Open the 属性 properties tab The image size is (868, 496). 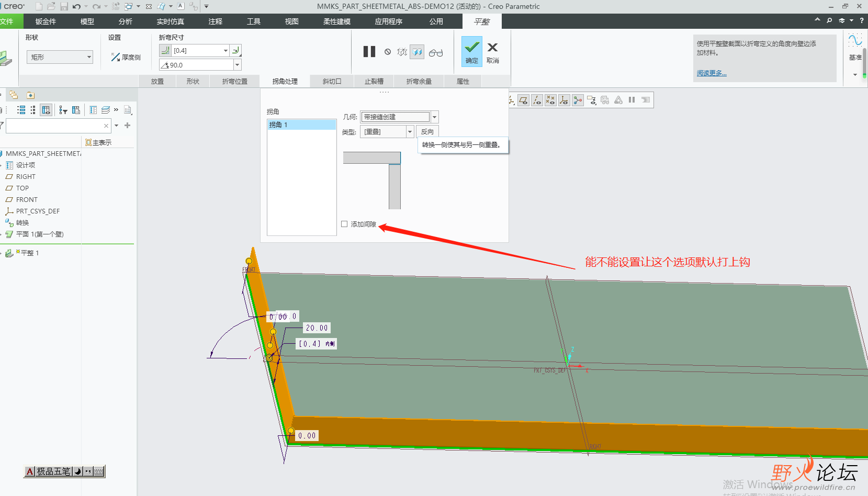point(463,81)
